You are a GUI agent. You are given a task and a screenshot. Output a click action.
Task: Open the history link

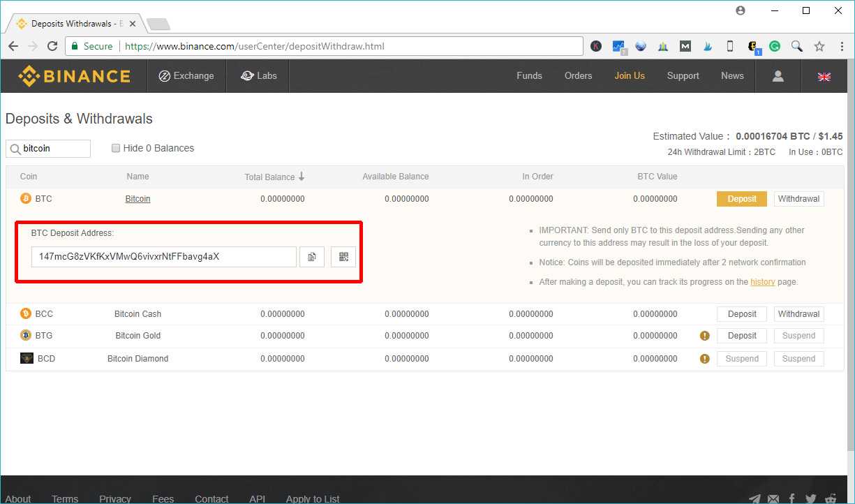coord(763,282)
